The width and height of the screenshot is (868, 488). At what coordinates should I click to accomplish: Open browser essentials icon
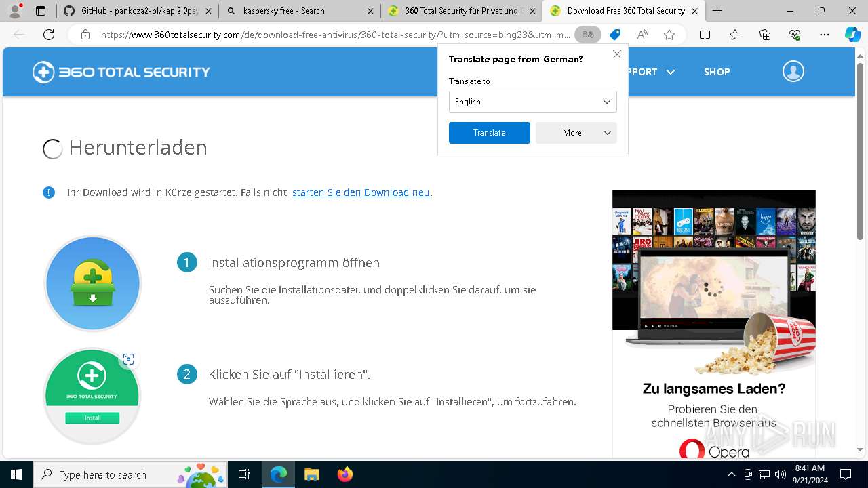(x=795, y=35)
